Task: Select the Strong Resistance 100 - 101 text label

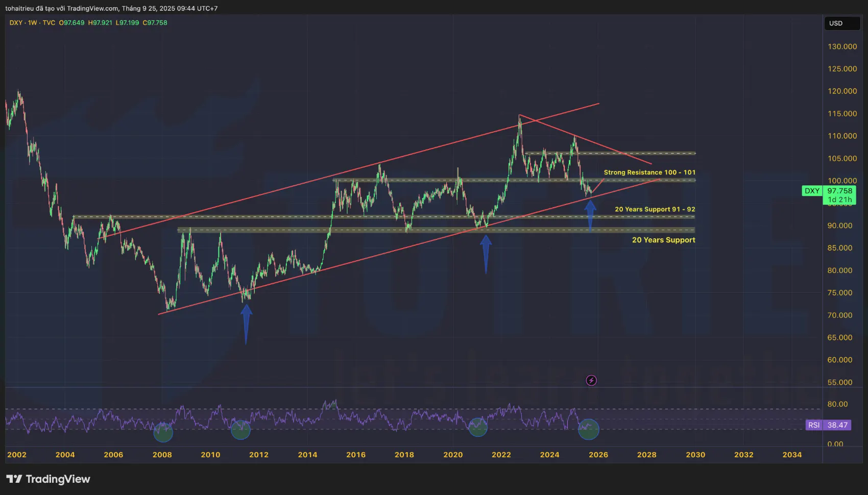Action: [x=649, y=172]
